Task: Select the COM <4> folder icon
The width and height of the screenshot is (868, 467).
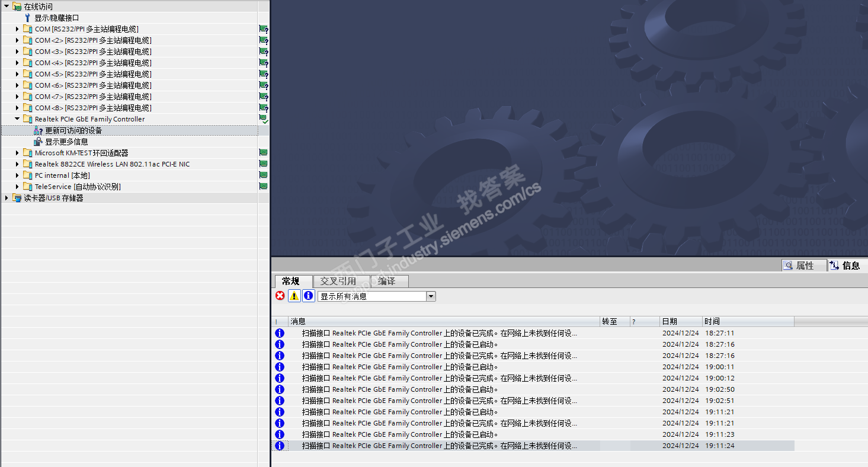Action: point(27,63)
